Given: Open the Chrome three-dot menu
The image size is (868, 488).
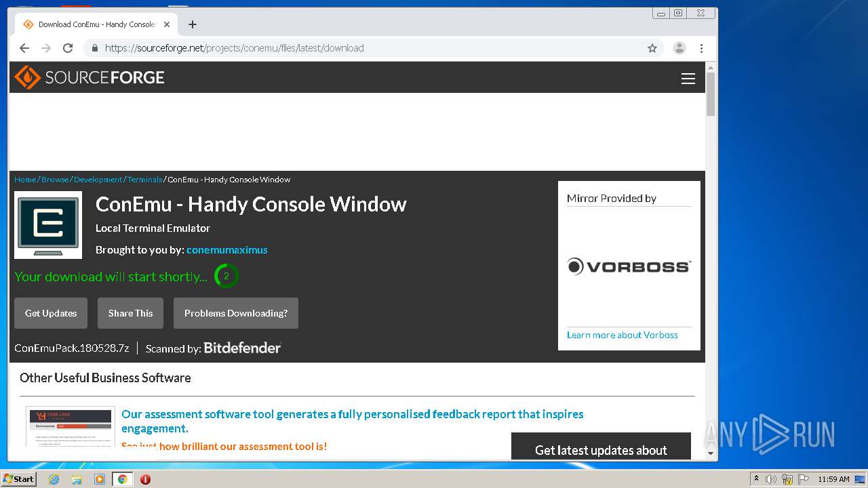Looking at the screenshot, I should [701, 48].
